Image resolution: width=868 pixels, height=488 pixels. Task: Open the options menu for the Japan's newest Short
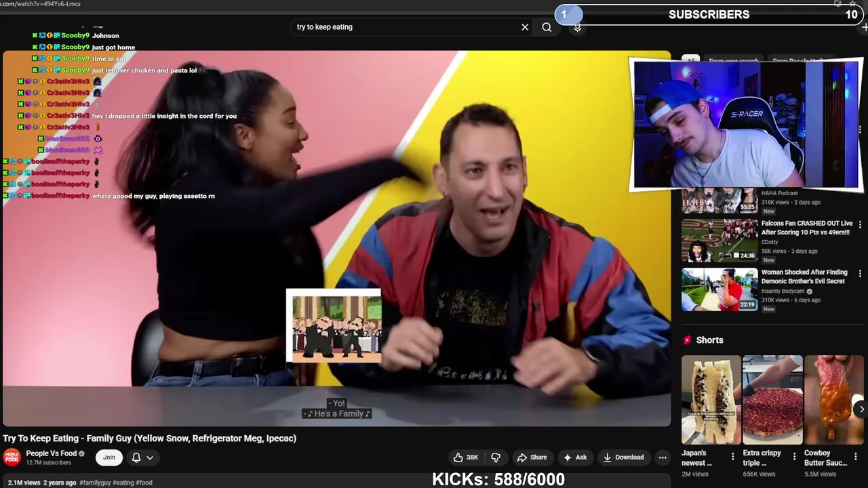(x=732, y=457)
